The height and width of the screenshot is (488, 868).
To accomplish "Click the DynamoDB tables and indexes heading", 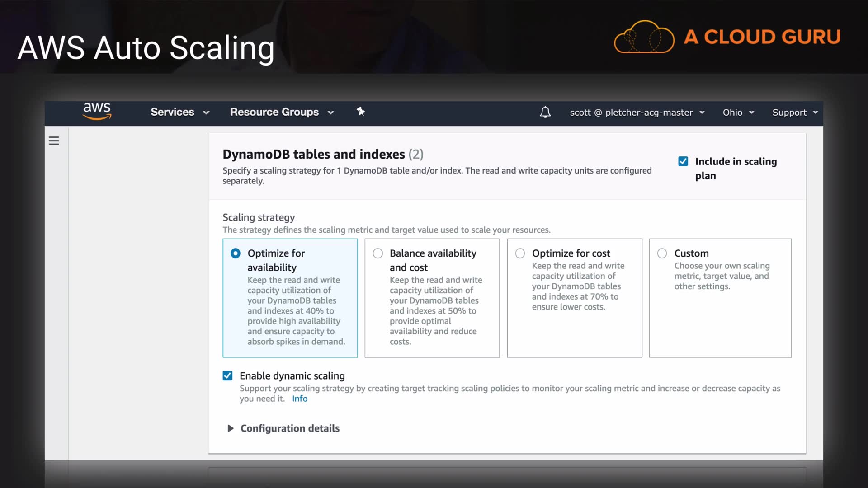I will pos(313,155).
